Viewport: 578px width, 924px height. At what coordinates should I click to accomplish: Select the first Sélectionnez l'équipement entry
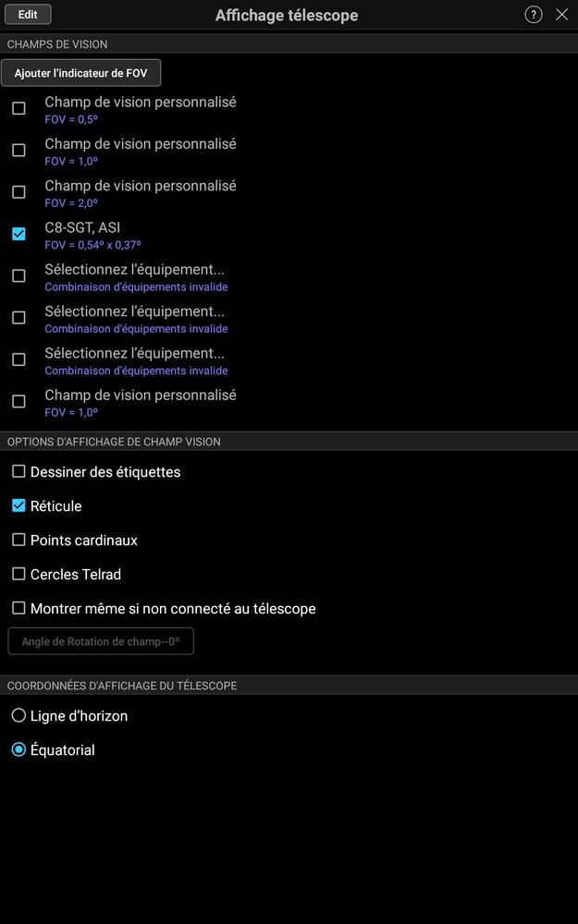pos(18,275)
